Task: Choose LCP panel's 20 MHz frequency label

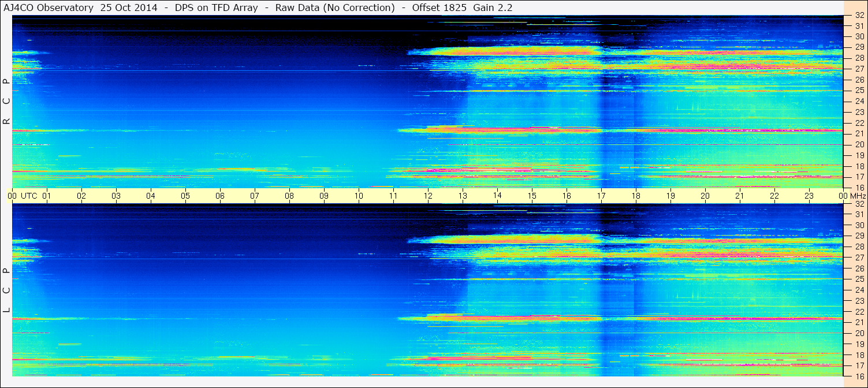Action: 859,333
